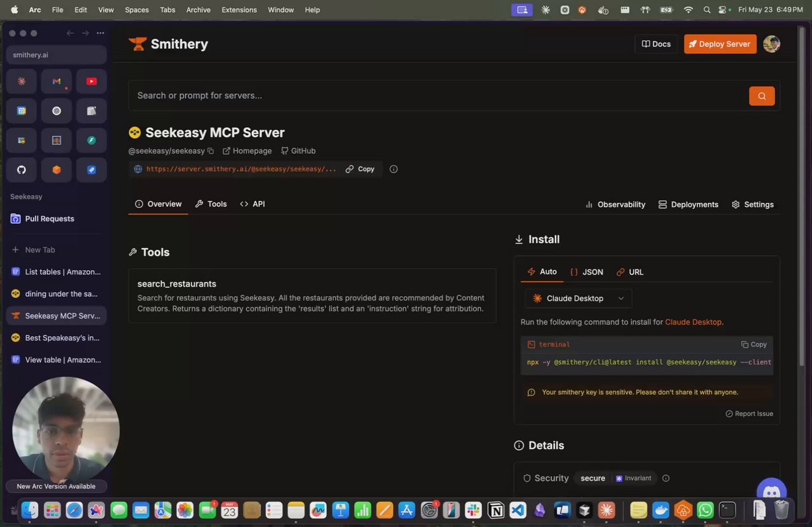Screen dimensions: 812x527
Task: Open the Spaces menu in menu bar
Action: [x=136, y=10]
